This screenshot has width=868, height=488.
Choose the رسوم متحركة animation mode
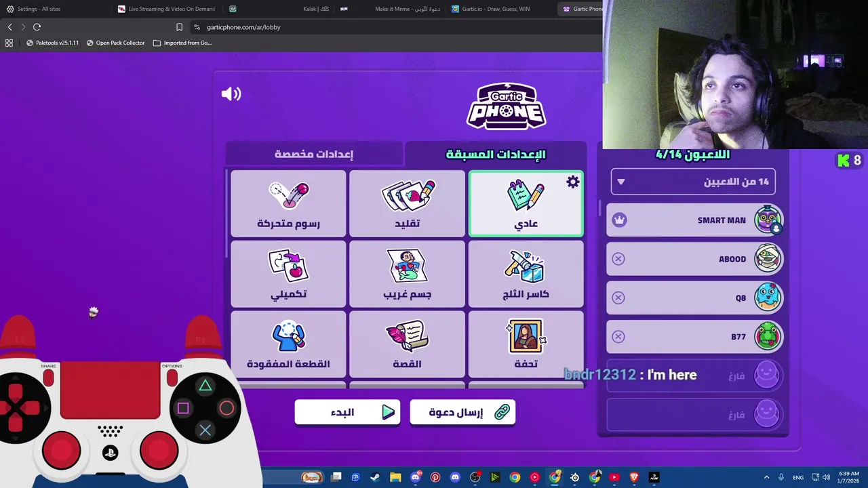click(288, 203)
